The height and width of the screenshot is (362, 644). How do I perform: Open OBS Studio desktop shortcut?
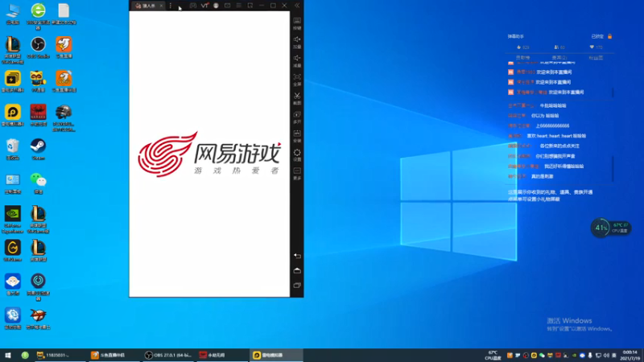pyautogui.click(x=38, y=47)
